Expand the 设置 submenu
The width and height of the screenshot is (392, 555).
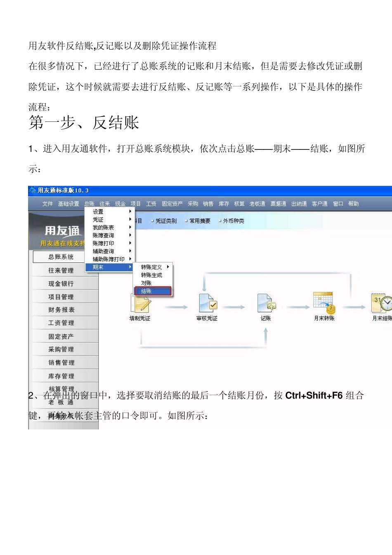pyautogui.click(x=109, y=212)
